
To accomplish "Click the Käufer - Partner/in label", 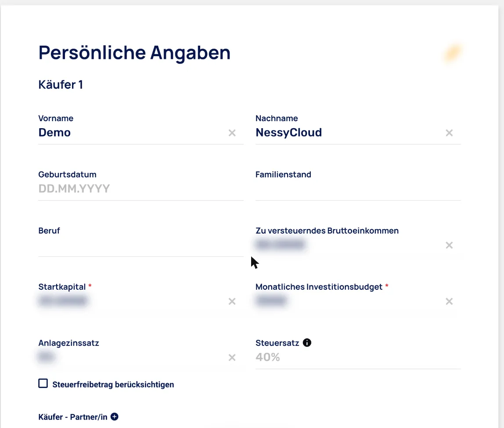I will (x=72, y=417).
